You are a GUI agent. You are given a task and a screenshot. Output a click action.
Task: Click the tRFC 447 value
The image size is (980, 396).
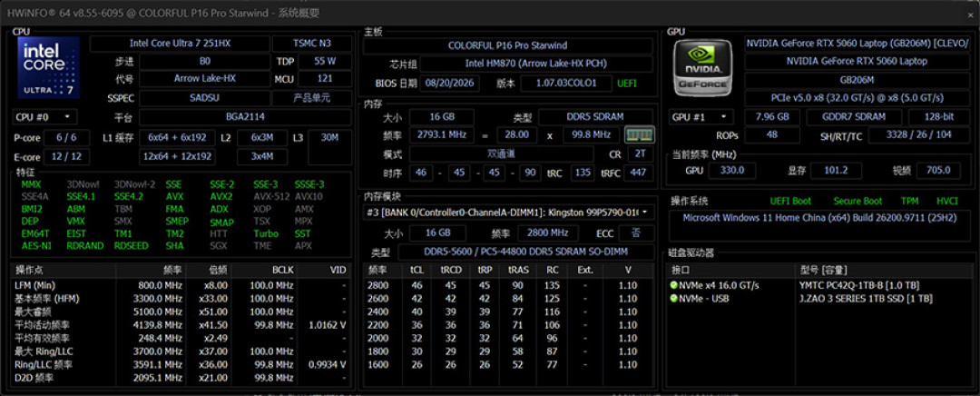[x=639, y=173]
